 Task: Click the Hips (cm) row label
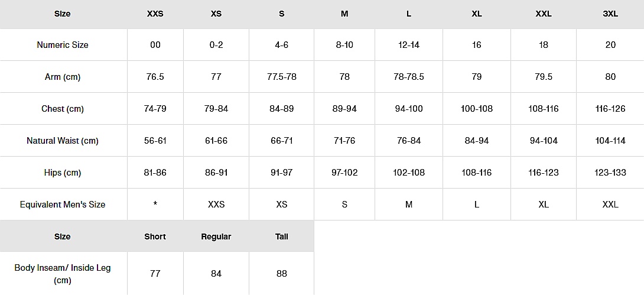(x=63, y=173)
